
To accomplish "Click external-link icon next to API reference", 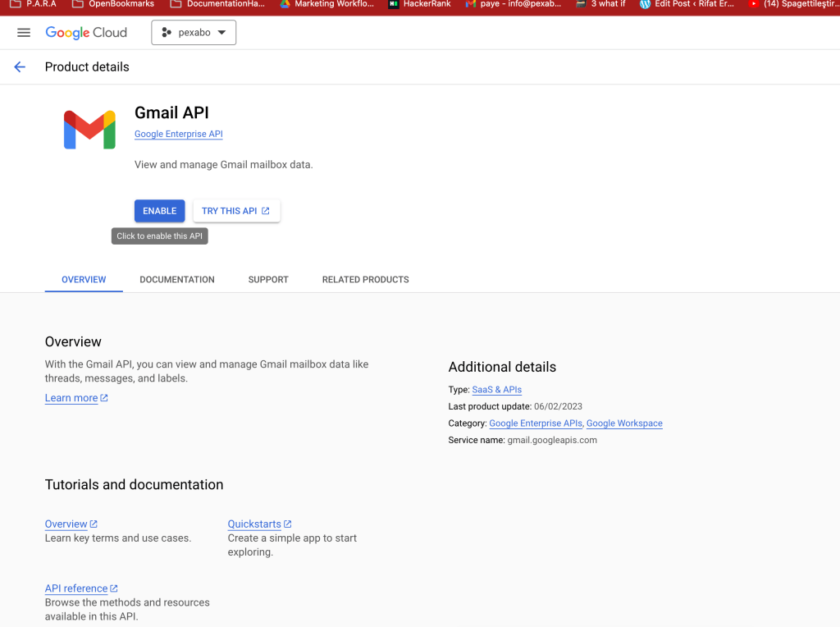I will 114,588.
